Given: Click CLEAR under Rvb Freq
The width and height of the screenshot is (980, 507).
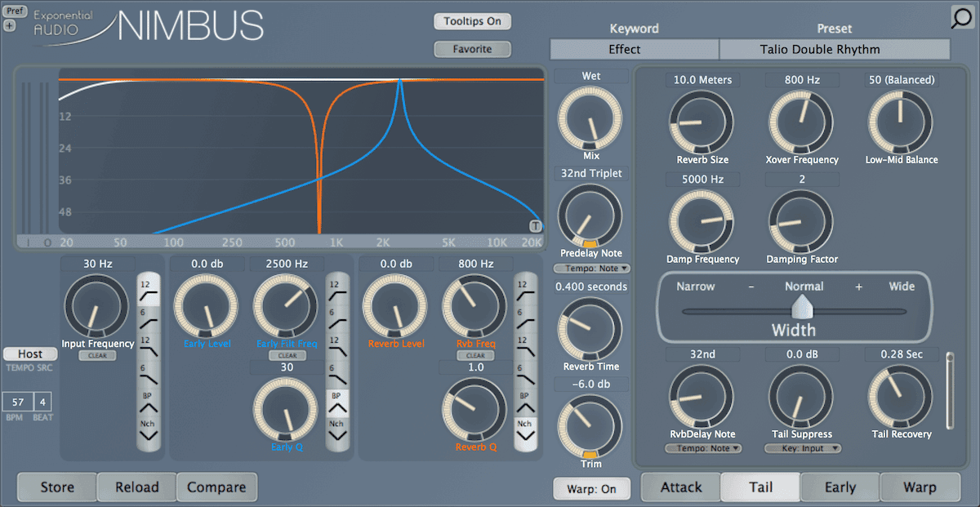Looking at the screenshot, I should tap(476, 356).
